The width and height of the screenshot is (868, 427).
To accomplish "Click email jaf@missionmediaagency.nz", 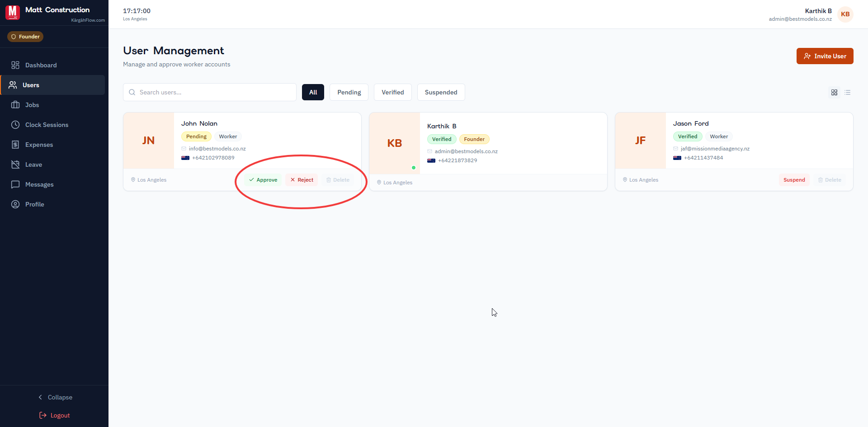I will click(x=715, y=149).
